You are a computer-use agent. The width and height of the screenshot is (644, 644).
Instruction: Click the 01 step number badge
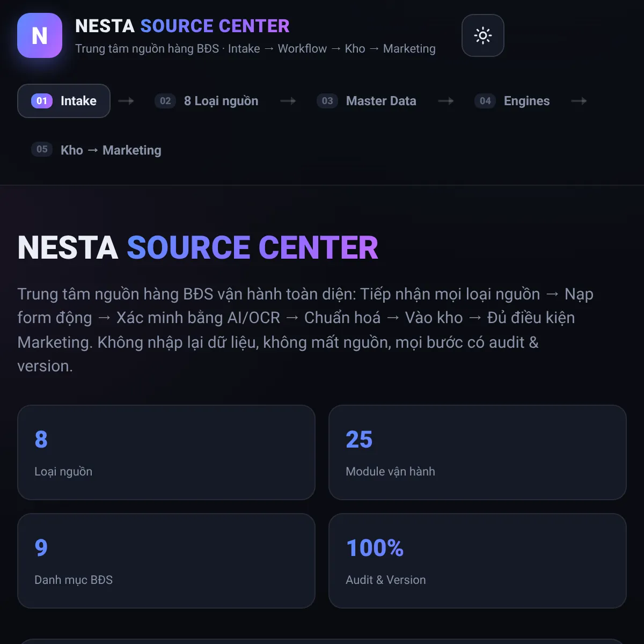(42, 101)
